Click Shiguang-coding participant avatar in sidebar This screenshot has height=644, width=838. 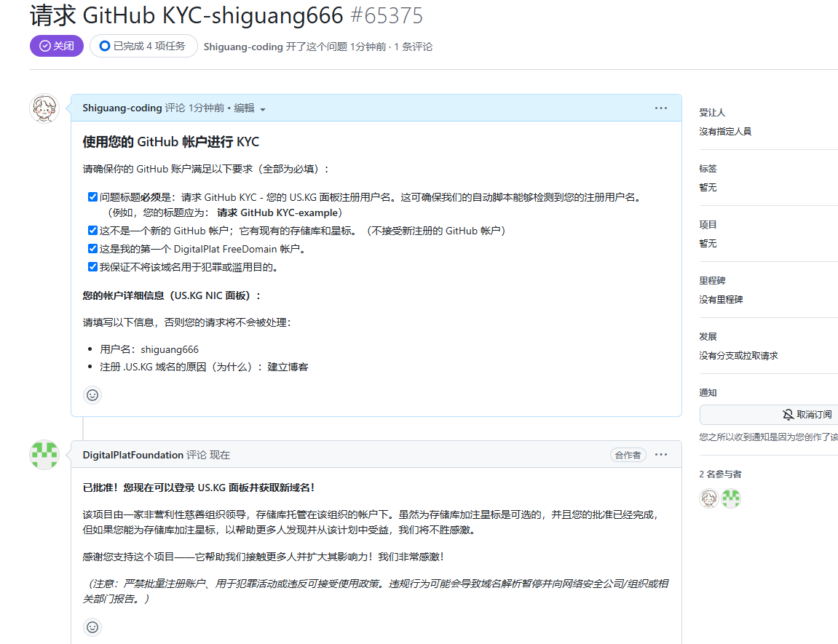[709, 498]
